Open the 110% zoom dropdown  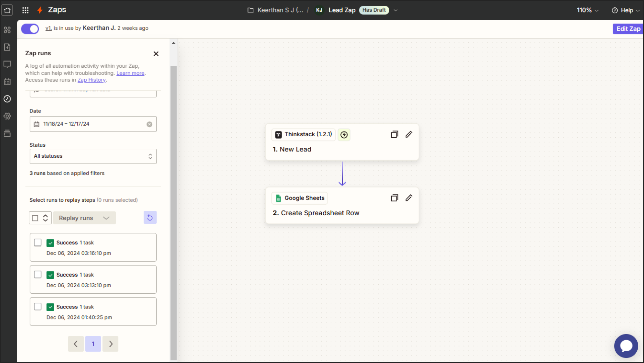587,10
